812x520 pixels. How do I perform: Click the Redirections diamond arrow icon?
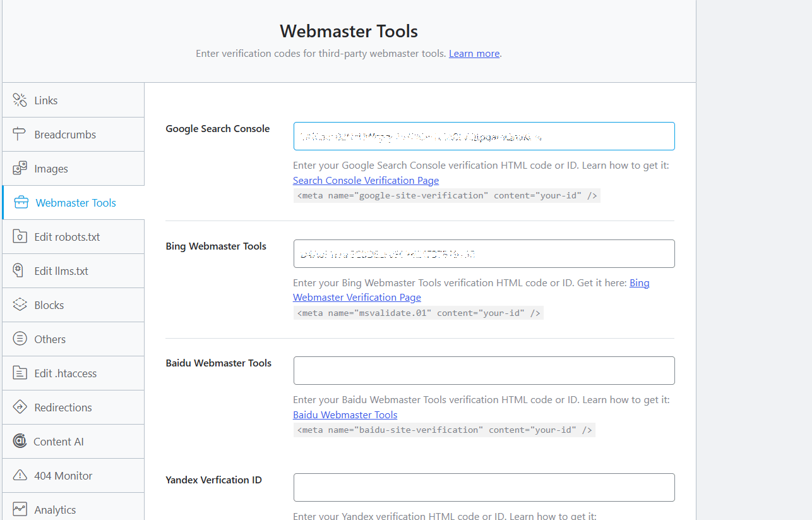[x=20, y=407]
